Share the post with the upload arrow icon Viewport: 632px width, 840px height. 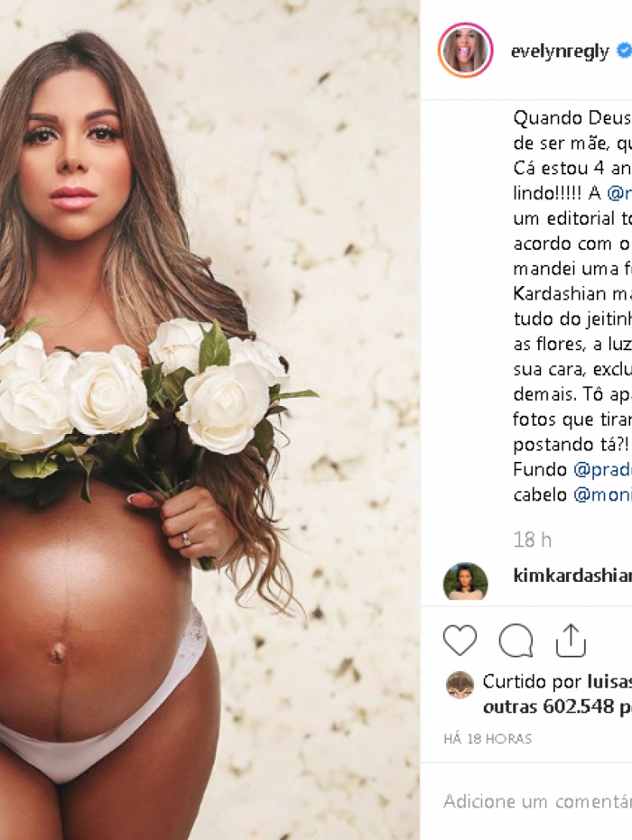pyautogui.click(x=571, y=641)
